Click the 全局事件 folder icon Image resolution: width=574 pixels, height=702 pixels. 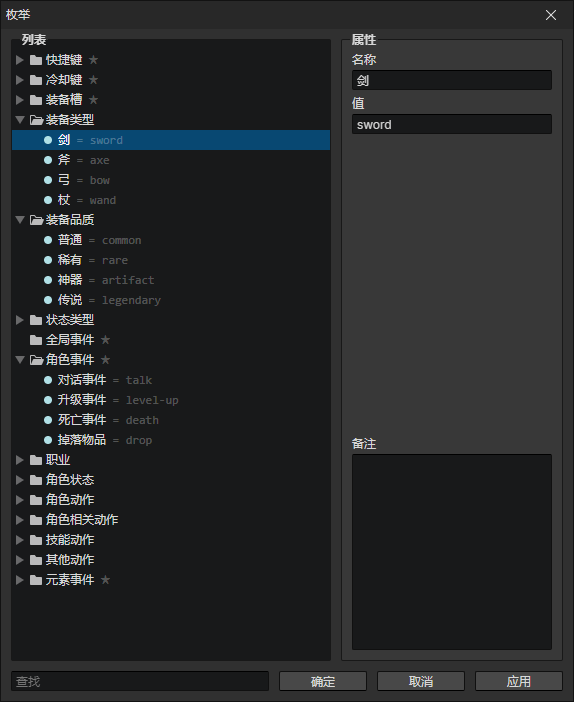36,340
